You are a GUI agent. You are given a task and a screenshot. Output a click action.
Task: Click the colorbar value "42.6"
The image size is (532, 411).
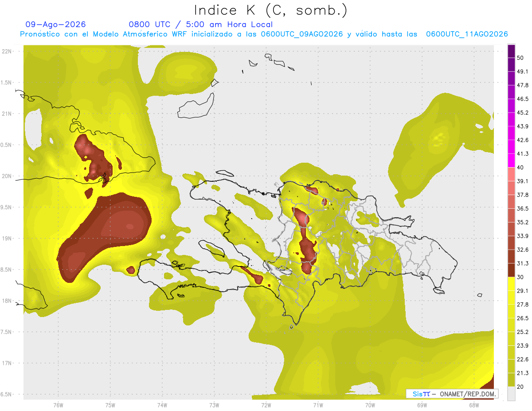pos(523,140)
